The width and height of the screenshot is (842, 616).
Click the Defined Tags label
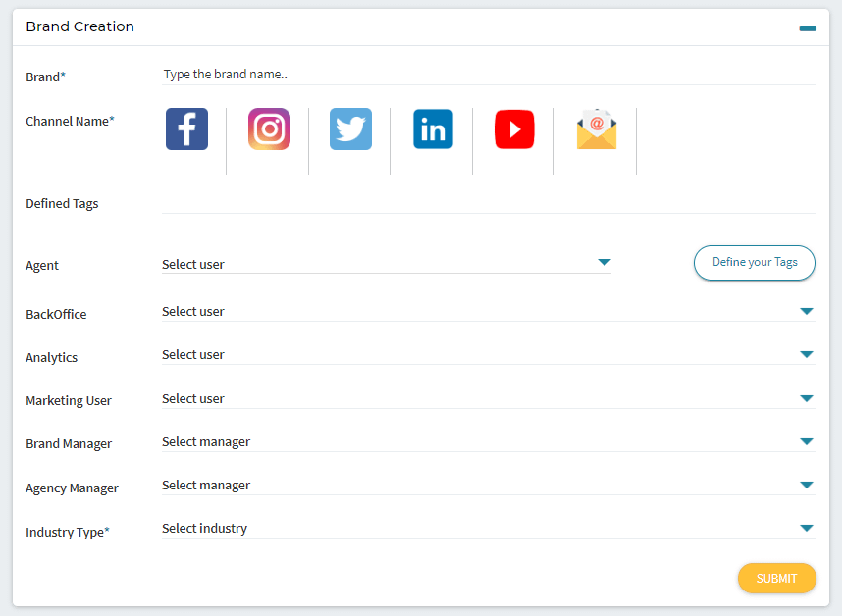tap(62, 204)
